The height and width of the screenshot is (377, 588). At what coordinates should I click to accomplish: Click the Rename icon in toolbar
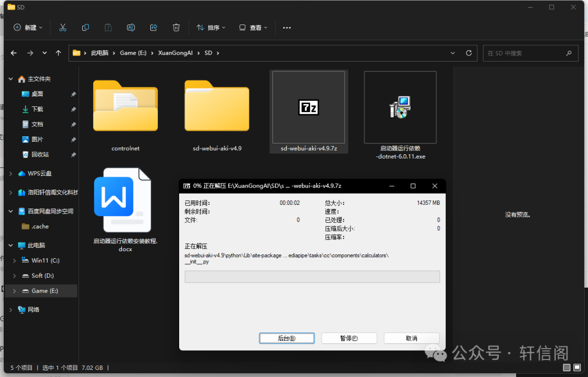point(131,27)
